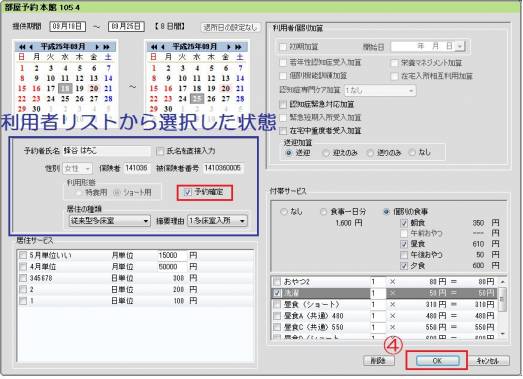
Task: Click quantity field for おやつ2
Action: point(378,282)
